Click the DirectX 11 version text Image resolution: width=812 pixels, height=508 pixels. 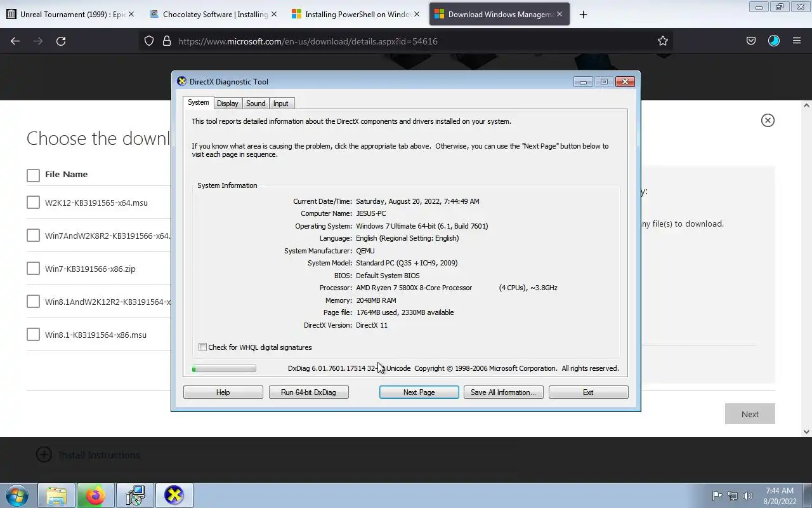tap(372, 325)
